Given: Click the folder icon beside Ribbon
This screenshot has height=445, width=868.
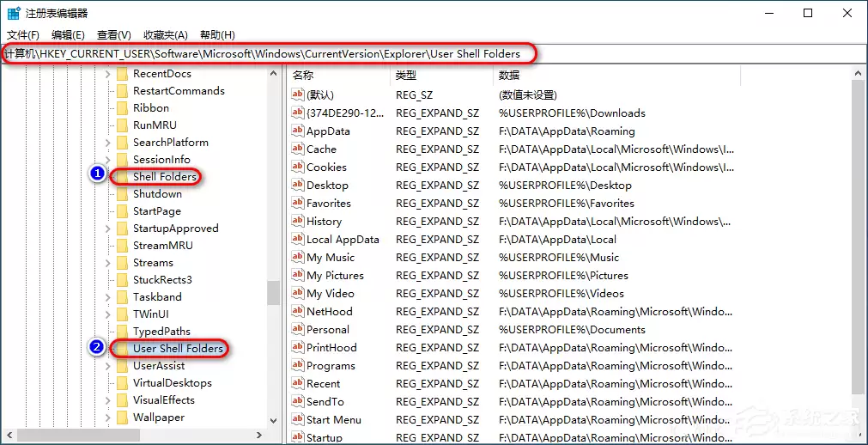Looking at the screenshot, I should [122, 108].
